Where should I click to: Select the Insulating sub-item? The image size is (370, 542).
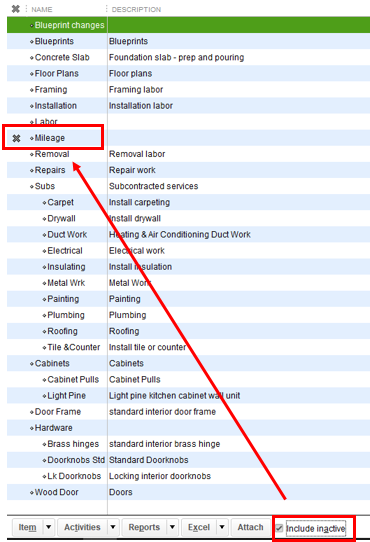66,267
